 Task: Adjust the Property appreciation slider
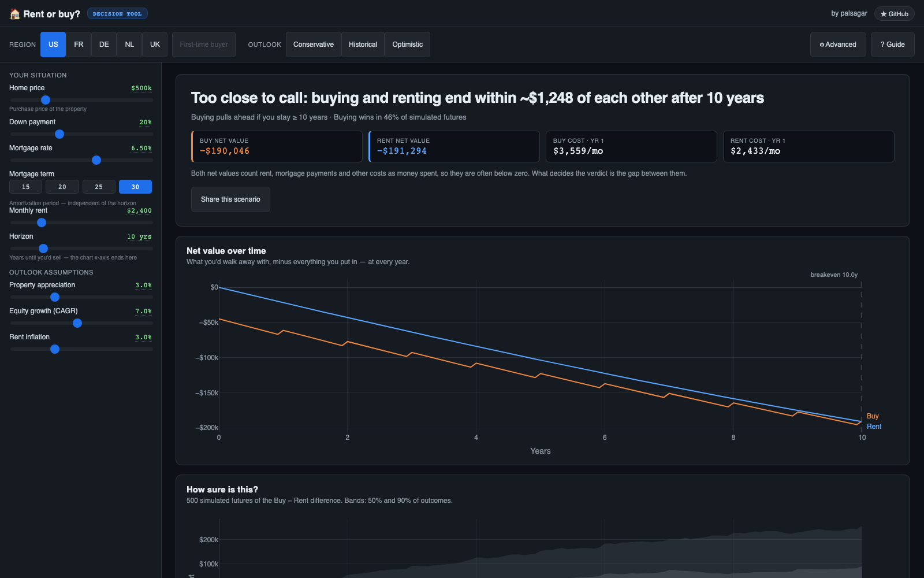81,297
